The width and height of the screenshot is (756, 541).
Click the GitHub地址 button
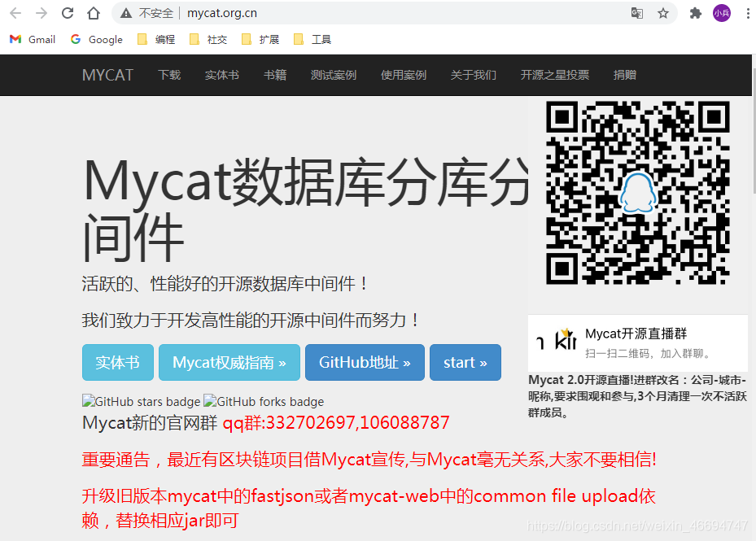click(365, 363)
